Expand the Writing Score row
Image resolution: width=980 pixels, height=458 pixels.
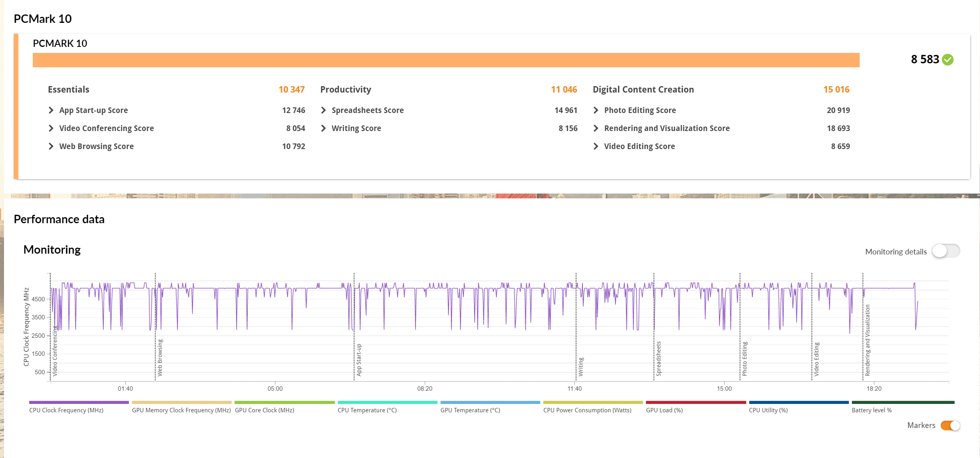pos(323,128)
